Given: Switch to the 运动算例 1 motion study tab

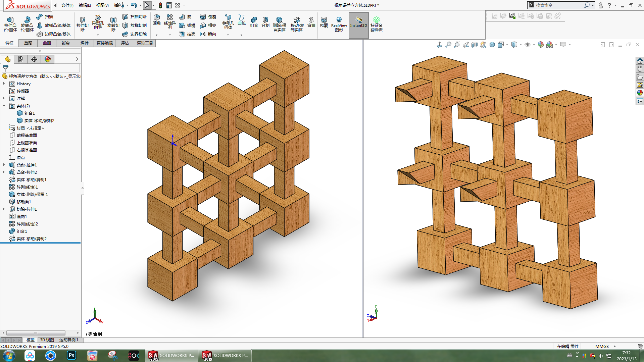Looking at the screenshot, I should pyautogui.click(x=69, y=340).
